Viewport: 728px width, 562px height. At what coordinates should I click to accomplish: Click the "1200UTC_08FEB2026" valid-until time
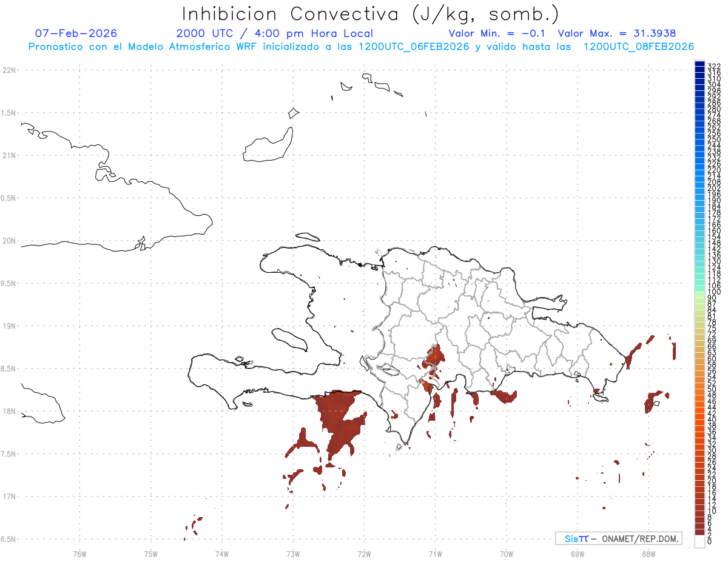tap(638, 47)
